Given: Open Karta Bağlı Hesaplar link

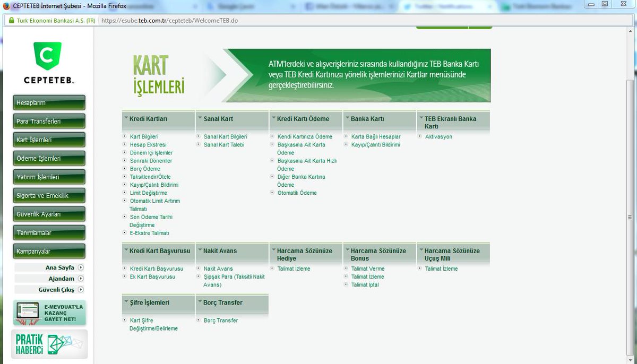Looking at the screenshot, I should (x=376, y=136).
